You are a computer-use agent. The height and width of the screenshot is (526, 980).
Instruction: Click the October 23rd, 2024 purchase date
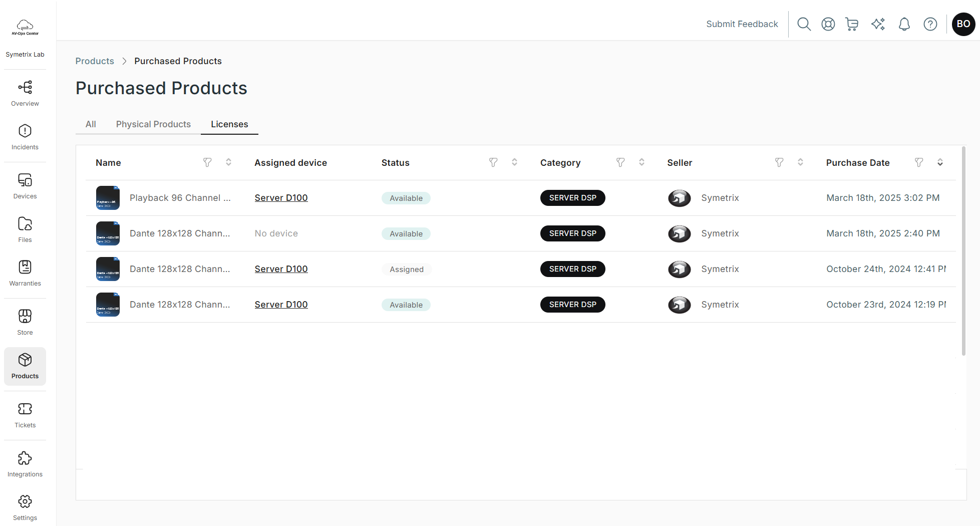(886, 305)
